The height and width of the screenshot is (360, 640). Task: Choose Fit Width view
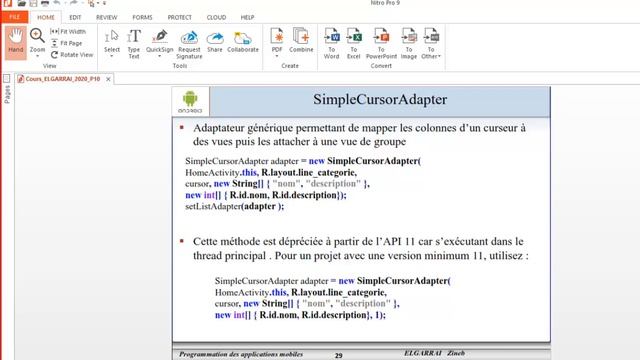[68, 31]
